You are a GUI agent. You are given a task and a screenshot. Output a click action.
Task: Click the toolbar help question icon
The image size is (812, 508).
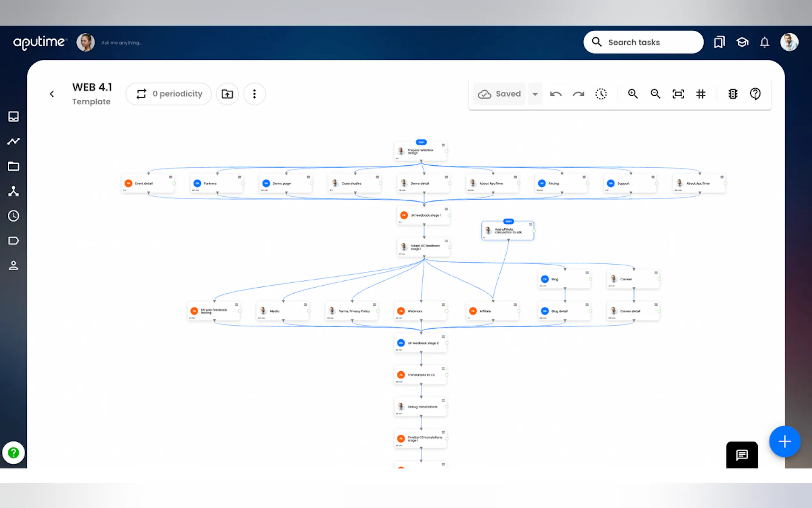coord(755,94)
